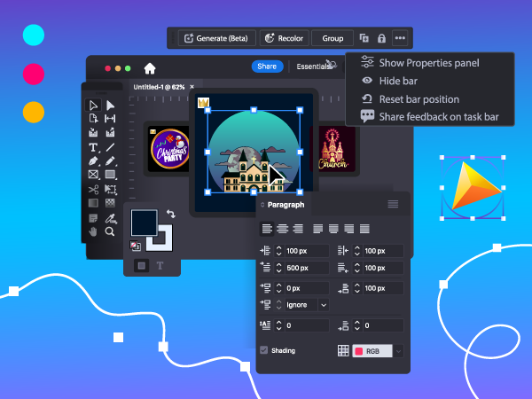Image resolution: width=532 pixels, height=399 pixels.
Task: Set paragraph alignment to left
Action: (x=267, y=228)
